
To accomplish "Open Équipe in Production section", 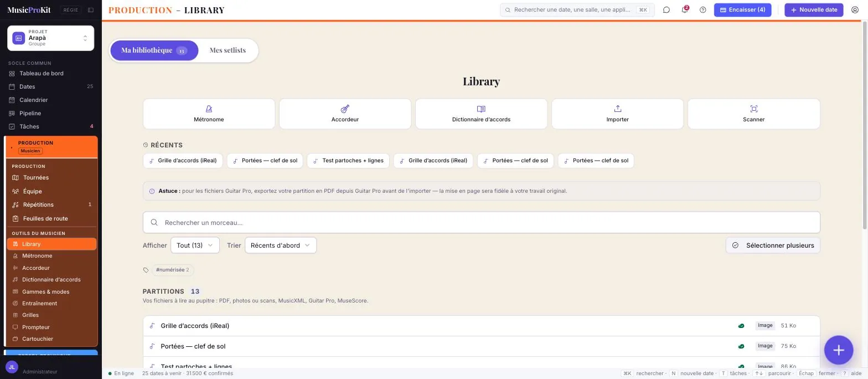I will tap(51, 191).
